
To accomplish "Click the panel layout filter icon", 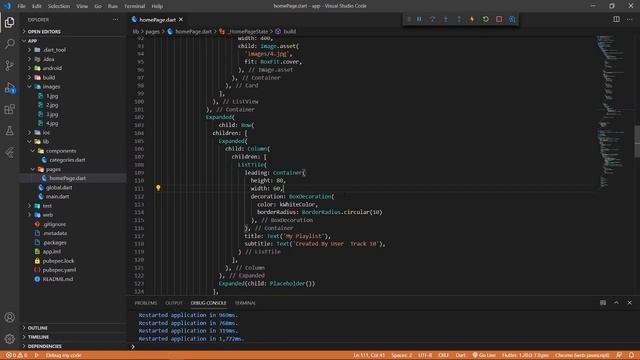I will pyautogui.click(x=603, y=303).
